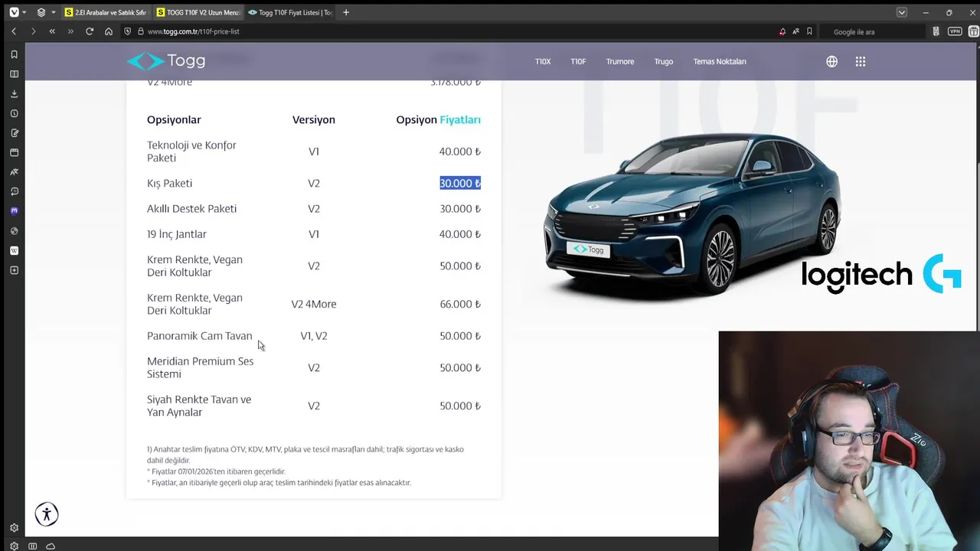Image resolution: width=980 pixels, height=551 pixels.
Task: Change language with globe icon
Action: [x=831, y=61]
